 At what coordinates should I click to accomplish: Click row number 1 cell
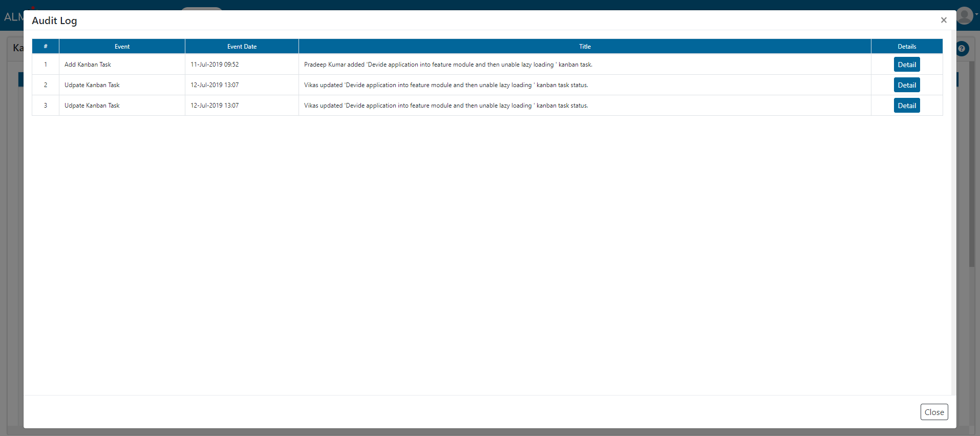pyautogui.click(x=46, y=65)
